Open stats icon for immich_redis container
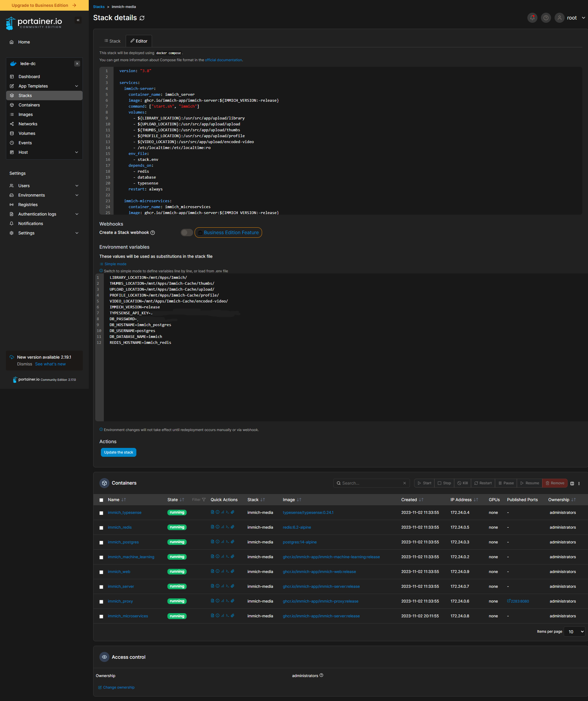 [x=222, y=527]
